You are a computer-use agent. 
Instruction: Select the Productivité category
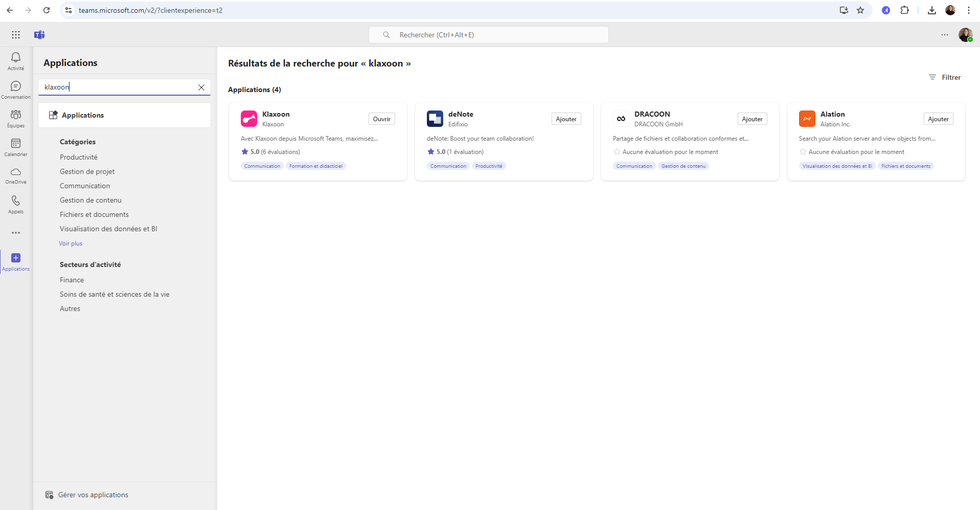click(x=79, y=157)
